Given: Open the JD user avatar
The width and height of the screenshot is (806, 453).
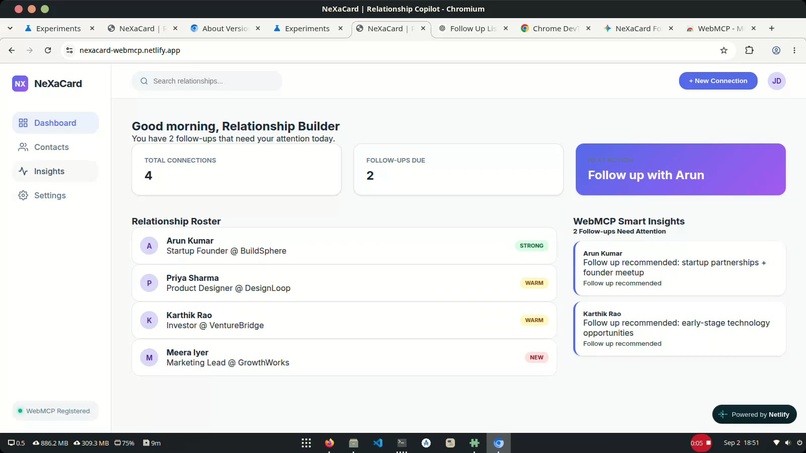Looking at the screenshot, I should tap(777, 81).
